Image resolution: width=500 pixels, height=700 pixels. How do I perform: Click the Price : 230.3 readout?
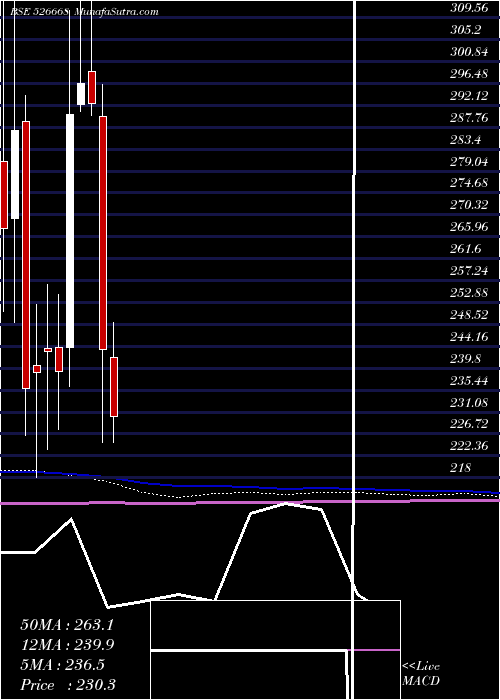tap(68, 685)
